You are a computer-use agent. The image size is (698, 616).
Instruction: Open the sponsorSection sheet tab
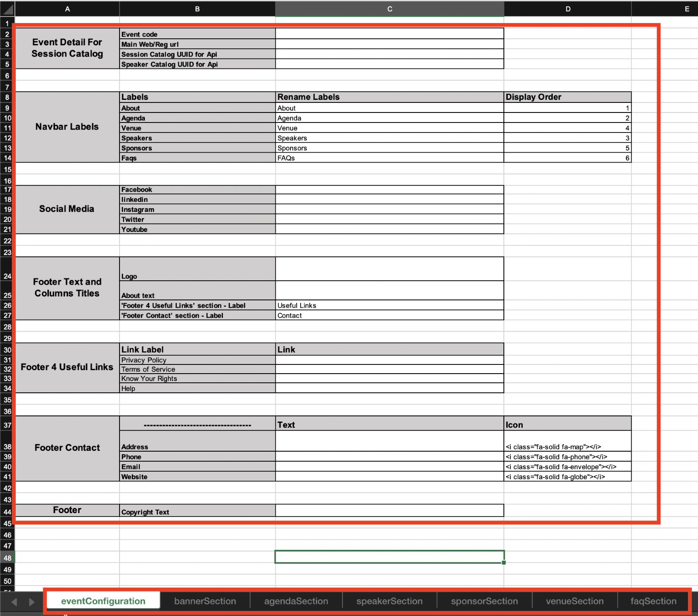(485, 601)
